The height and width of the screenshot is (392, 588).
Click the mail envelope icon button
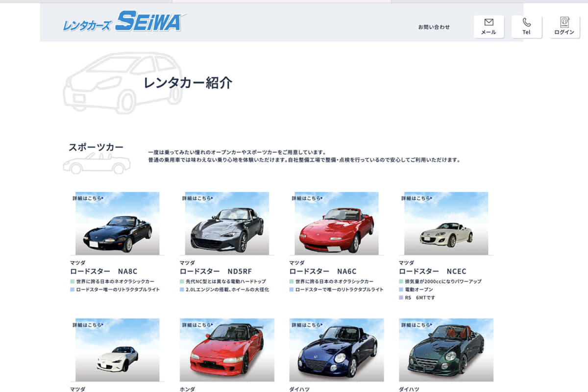pyautogui.click(x=489, y=26)
